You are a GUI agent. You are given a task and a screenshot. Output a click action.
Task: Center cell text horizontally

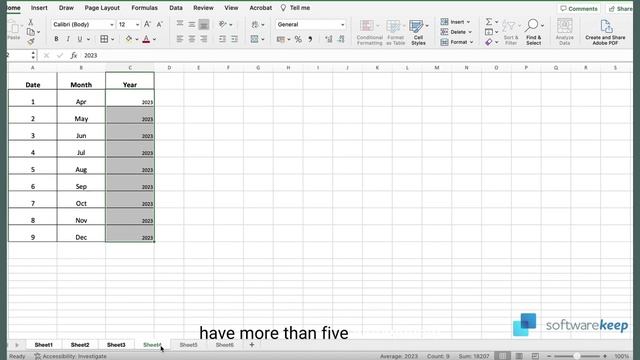[x=192, y=39]
